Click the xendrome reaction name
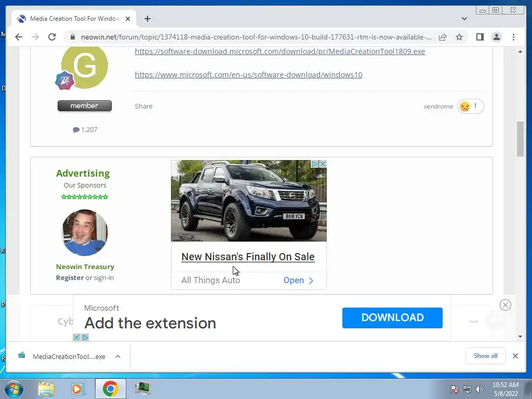532x399 pixels. pos(438,107)
